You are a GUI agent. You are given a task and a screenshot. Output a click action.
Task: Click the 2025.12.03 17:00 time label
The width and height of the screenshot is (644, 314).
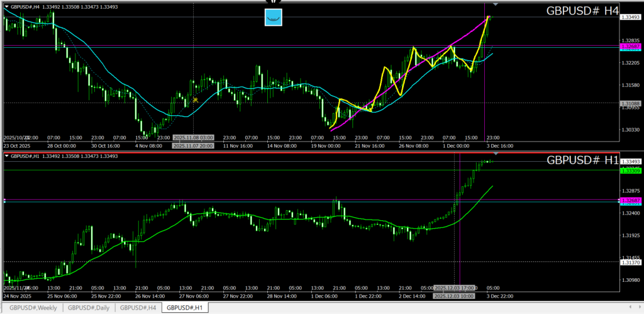pyautogui.click(x=455, y=286)
